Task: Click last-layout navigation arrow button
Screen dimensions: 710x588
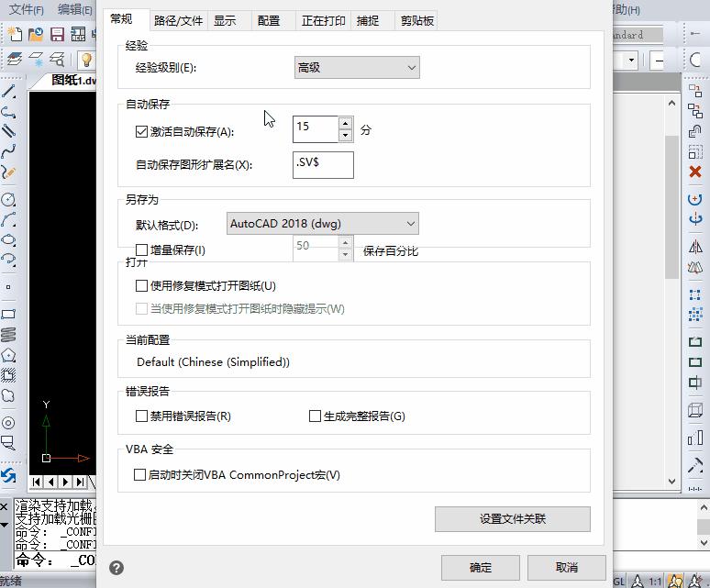Action: point(80,483)
